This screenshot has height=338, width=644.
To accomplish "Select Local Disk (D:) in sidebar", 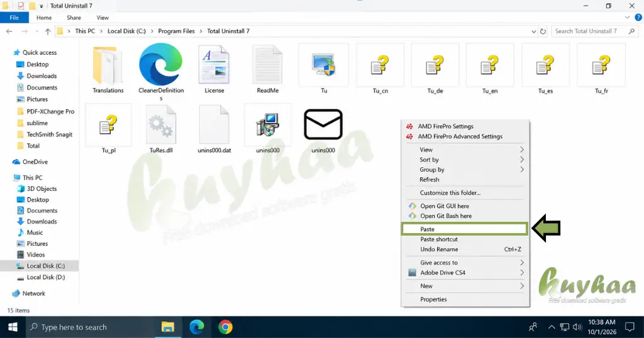I will pos(45,277).
